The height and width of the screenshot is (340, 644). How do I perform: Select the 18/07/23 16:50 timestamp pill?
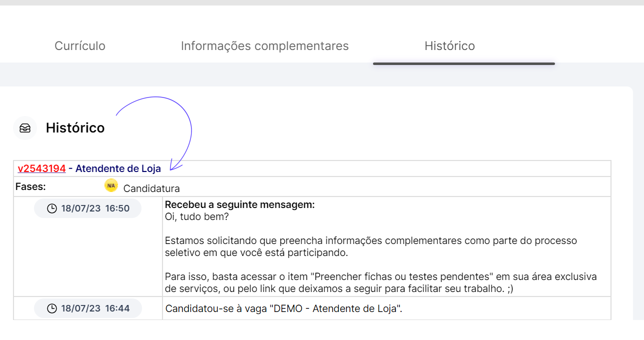pyautogui.click(x=87, y=208)
